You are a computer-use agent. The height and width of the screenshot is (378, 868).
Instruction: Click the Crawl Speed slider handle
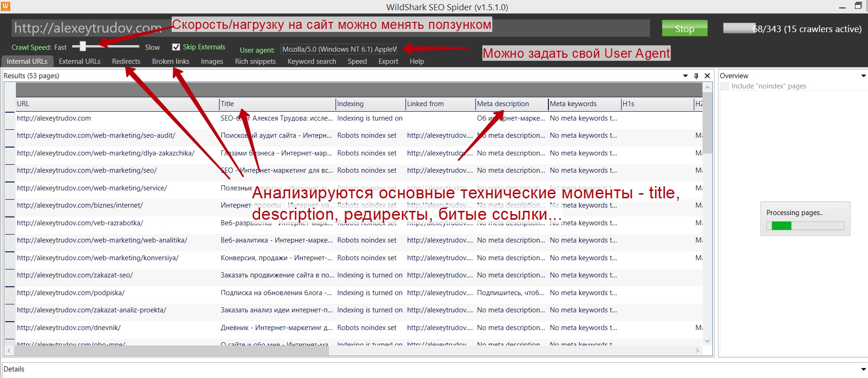coord(83,46)
